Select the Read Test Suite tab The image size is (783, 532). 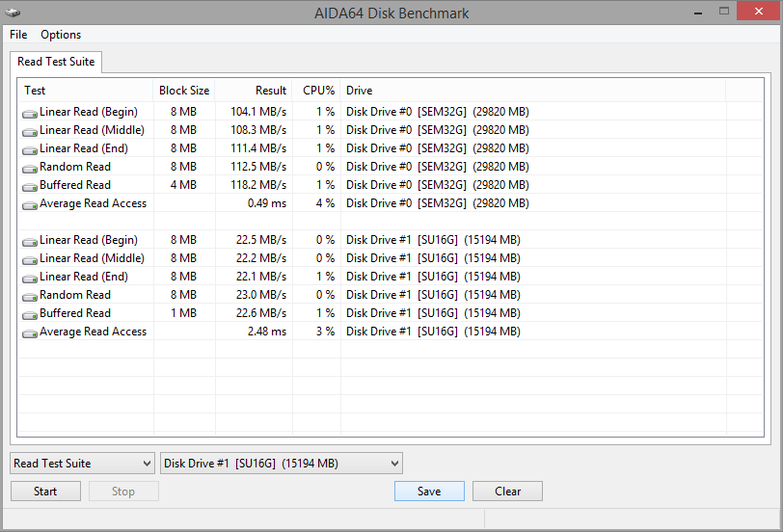coord(56,62)
